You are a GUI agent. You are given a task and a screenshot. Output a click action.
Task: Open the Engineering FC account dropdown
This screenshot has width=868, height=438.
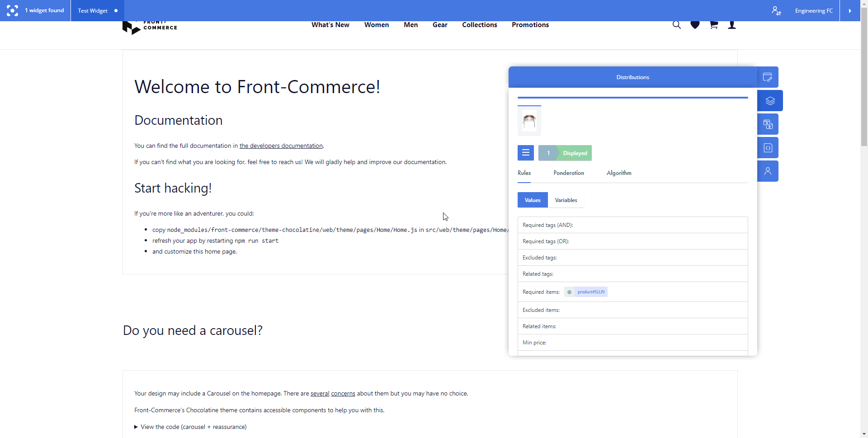click(814, 11)
